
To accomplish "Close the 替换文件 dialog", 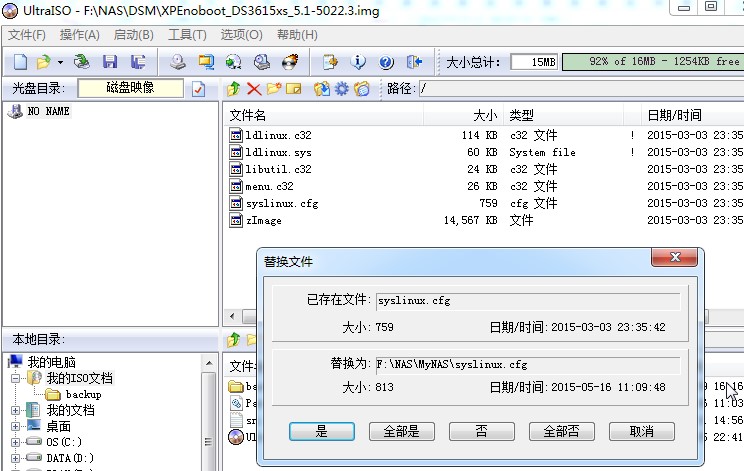I will tap(675, 258).
